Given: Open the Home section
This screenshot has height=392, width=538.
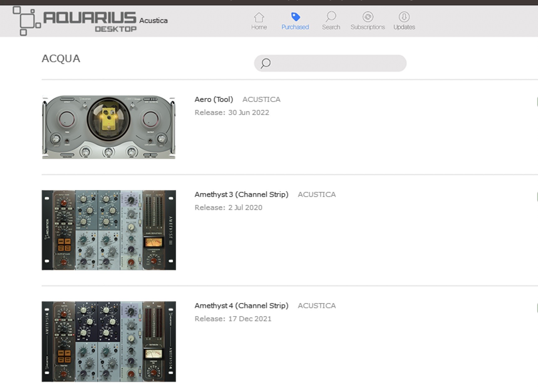Looking at the screenshot, I should pyautogui.click(x=259, y=21).
